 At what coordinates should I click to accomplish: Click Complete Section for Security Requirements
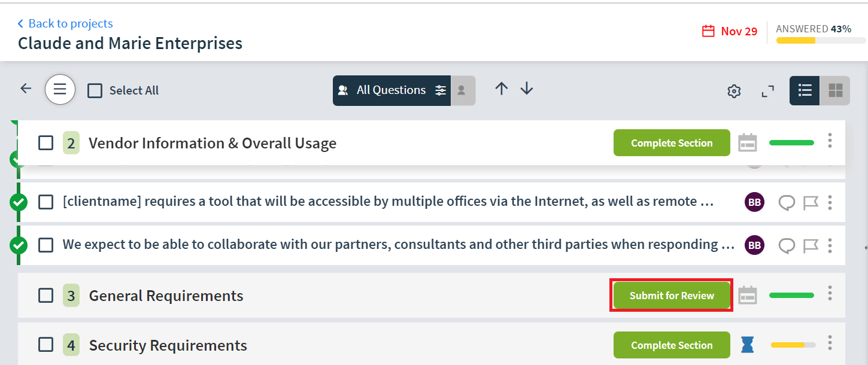click(x=672, y=345)
